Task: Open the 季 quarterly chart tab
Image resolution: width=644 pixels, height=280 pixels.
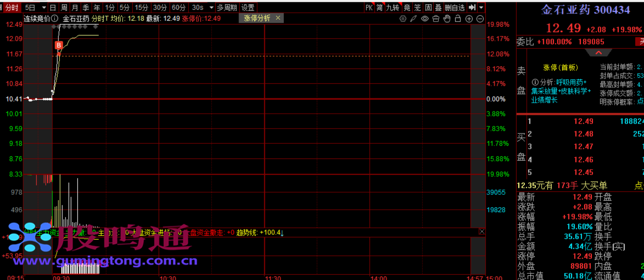Action: point(86,7)
